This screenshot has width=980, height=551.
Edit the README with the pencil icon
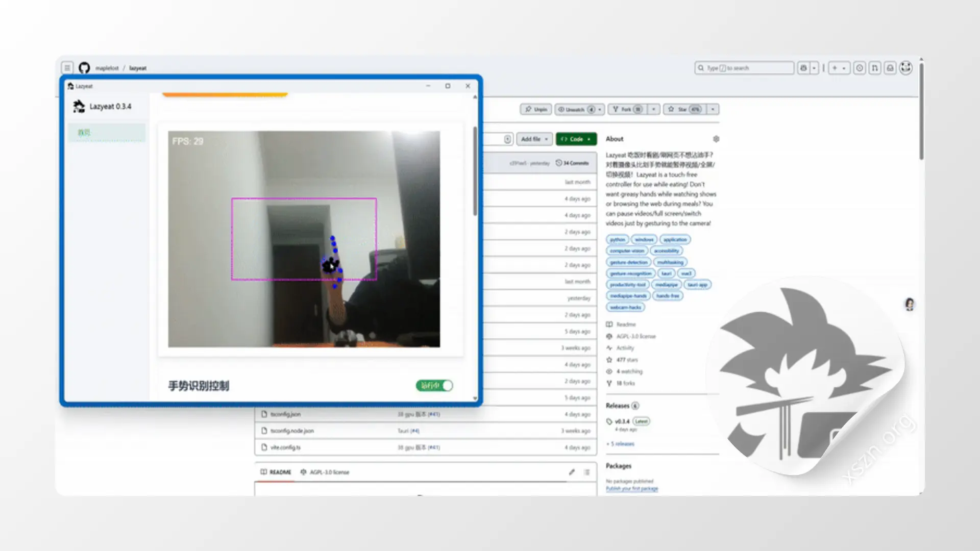pos(572,472)
